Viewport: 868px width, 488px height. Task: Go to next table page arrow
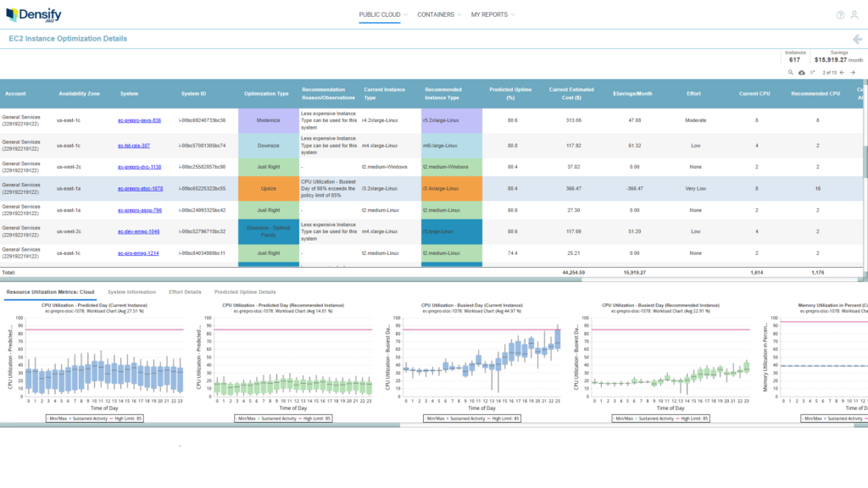(x=853, y=73)
